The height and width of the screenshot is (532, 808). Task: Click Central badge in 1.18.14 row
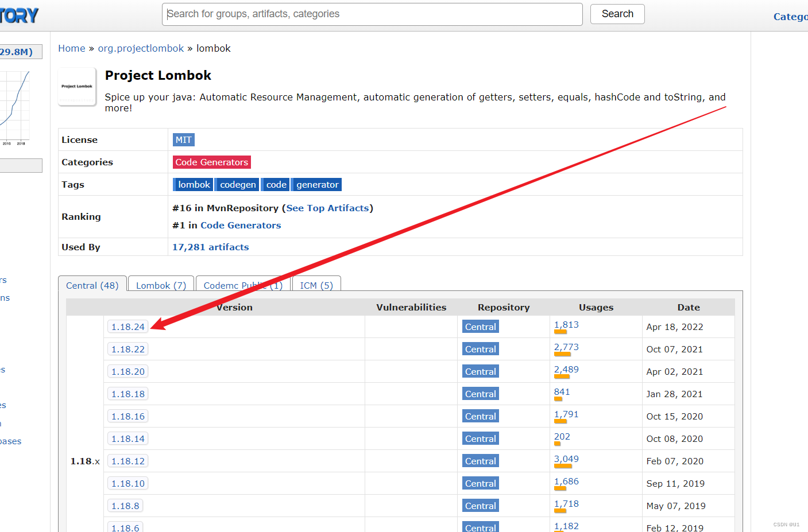point(481,438)
